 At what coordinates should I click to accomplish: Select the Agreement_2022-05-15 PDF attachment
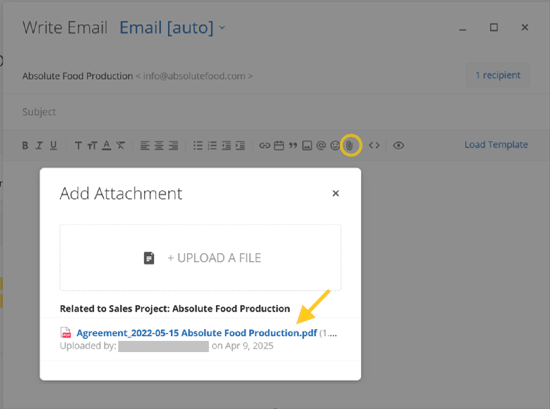(x=196, y=333)
